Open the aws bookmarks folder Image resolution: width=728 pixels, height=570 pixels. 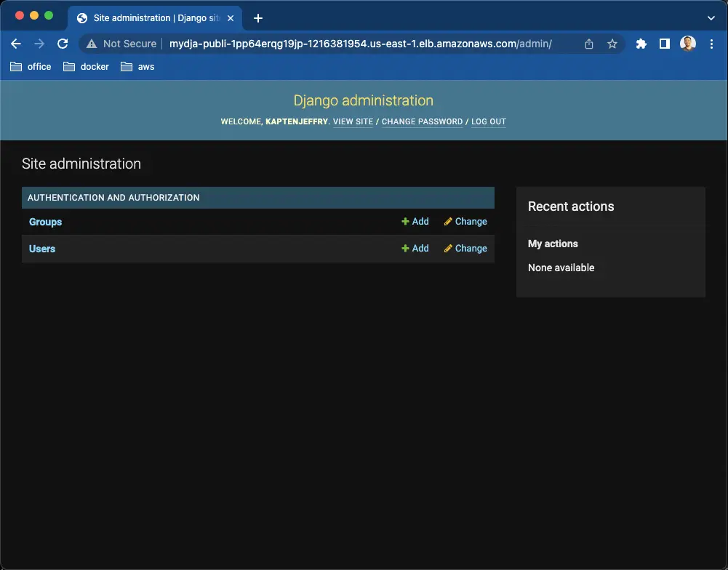coord(137,66)
